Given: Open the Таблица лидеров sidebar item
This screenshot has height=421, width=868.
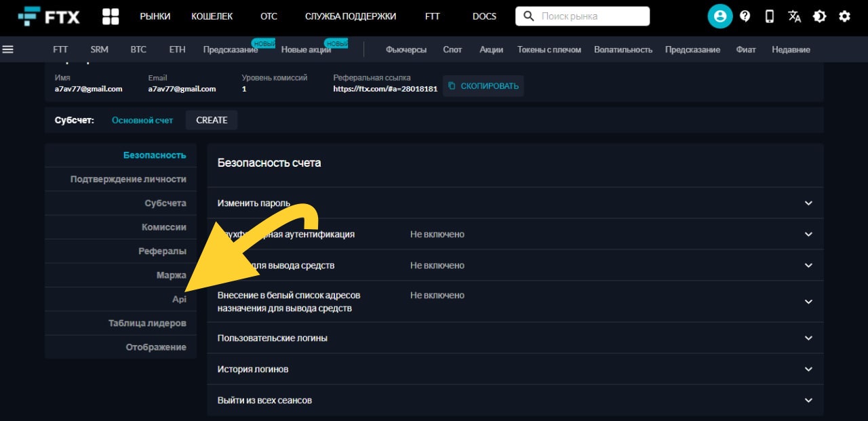Looking at the screenshot, I should point(150,323).
